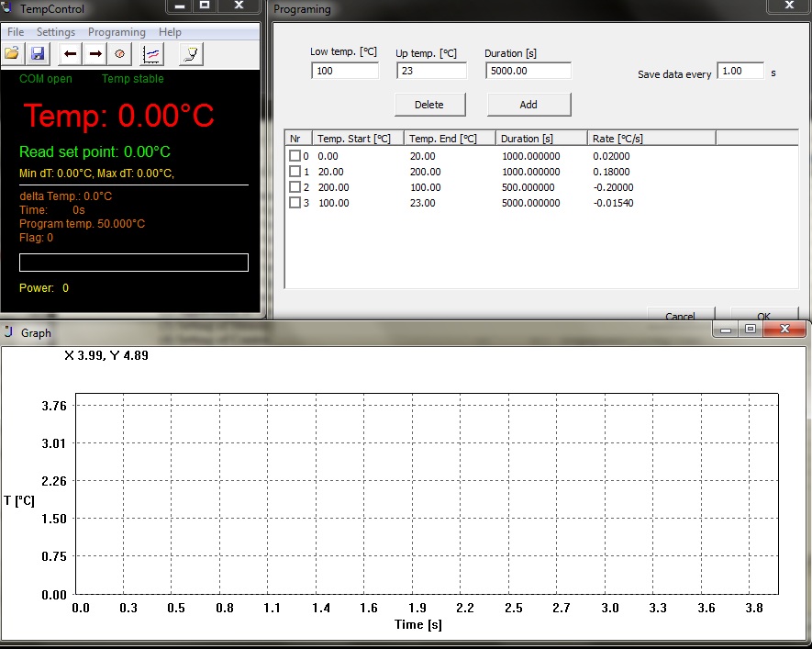Click the OK button in Programing
Screen dimensions: 812x649
[x=764, y=314]
